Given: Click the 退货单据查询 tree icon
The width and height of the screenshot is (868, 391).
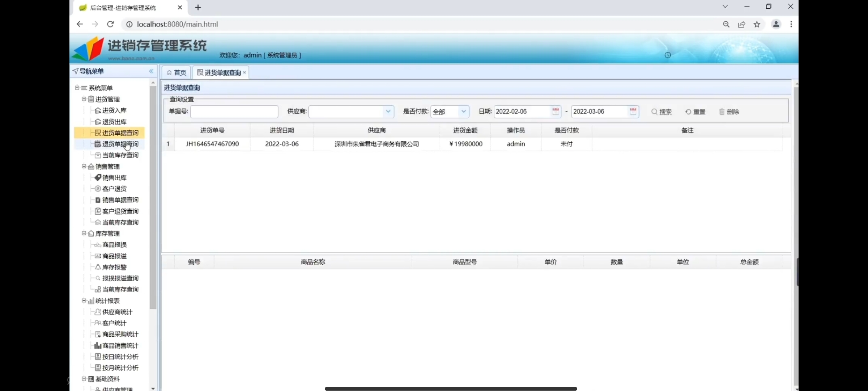Looking at the screenshot, I should (x=98, y=144).
